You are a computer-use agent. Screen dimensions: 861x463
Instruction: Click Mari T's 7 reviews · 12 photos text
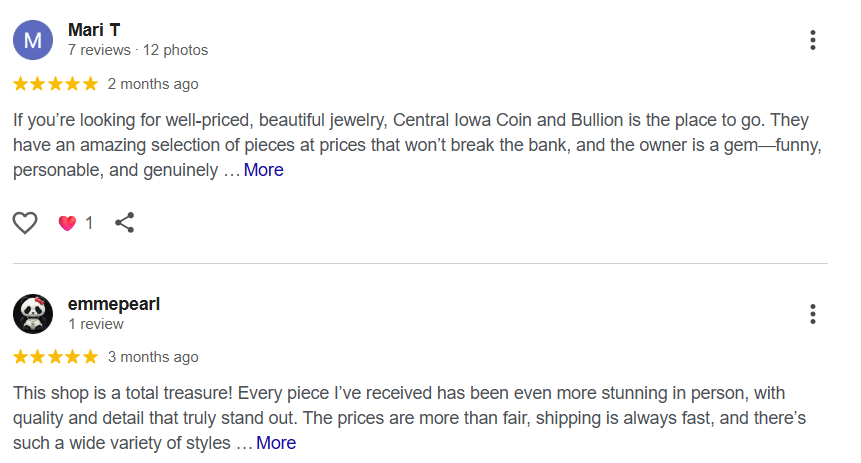138,50
